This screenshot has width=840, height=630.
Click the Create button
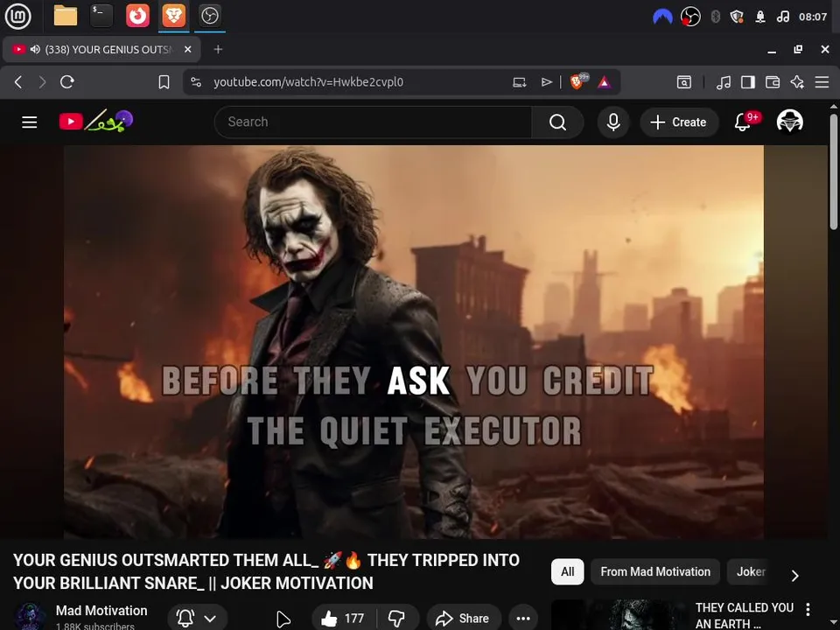coord(679,122)
